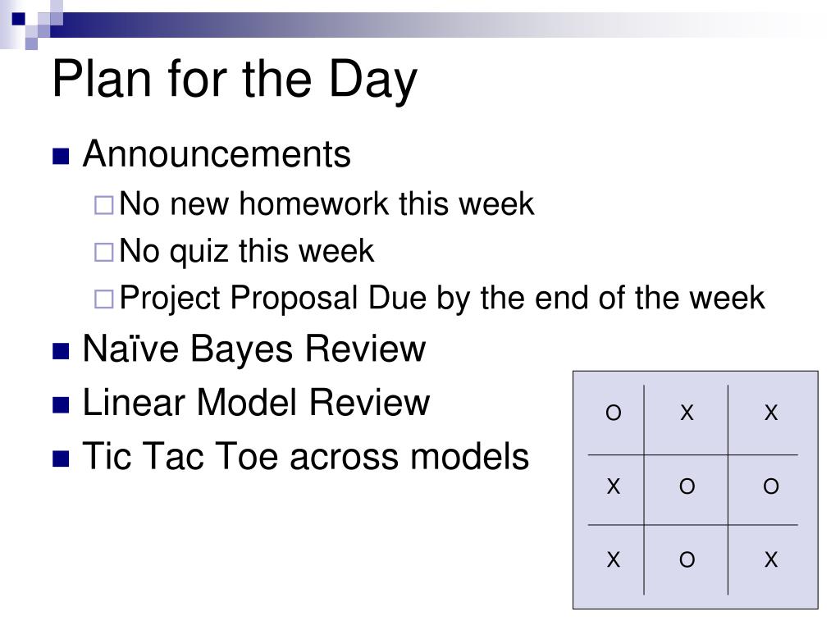The image size is (840, 630).
Task: Select the 'Announcements' bullet text
Action: click(x=217, y=154)
